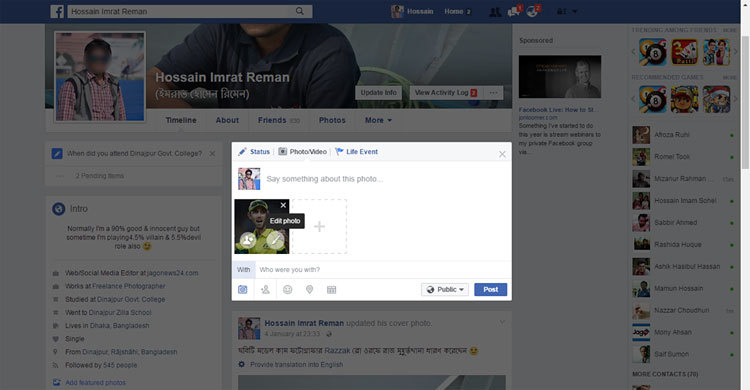Click the search magnifier icon
Viewport: 750px width, 390px height.
point(299,11)
